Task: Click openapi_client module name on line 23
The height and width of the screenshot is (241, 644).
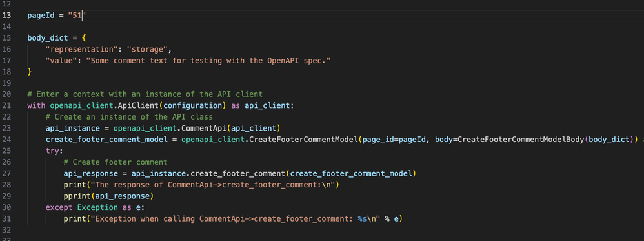Action: pos(145,128)
